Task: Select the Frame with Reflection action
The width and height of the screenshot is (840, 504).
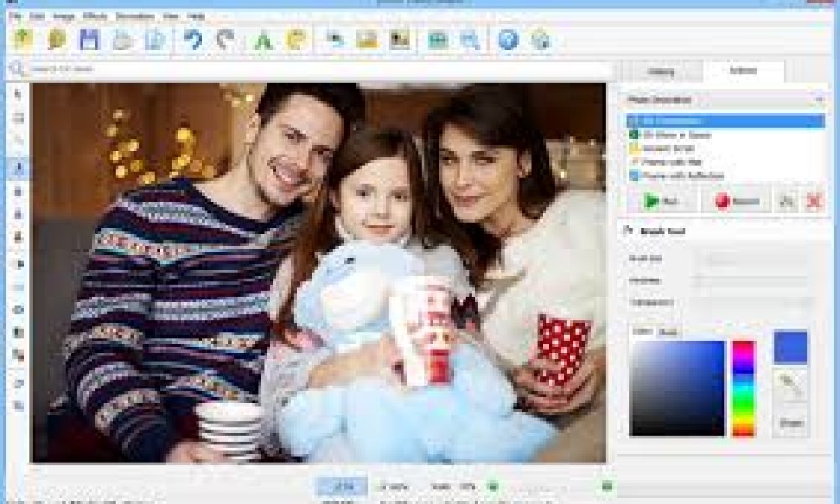Action: pos(726,176)
